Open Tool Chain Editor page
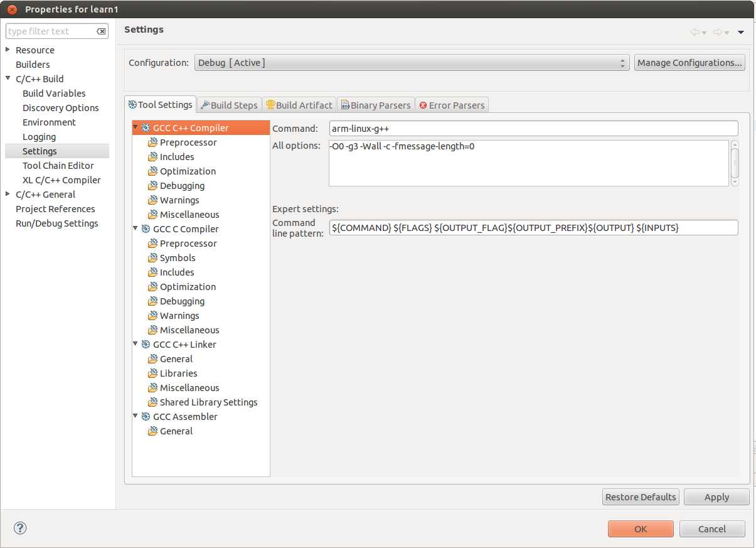756x548 pixels. 58,166
